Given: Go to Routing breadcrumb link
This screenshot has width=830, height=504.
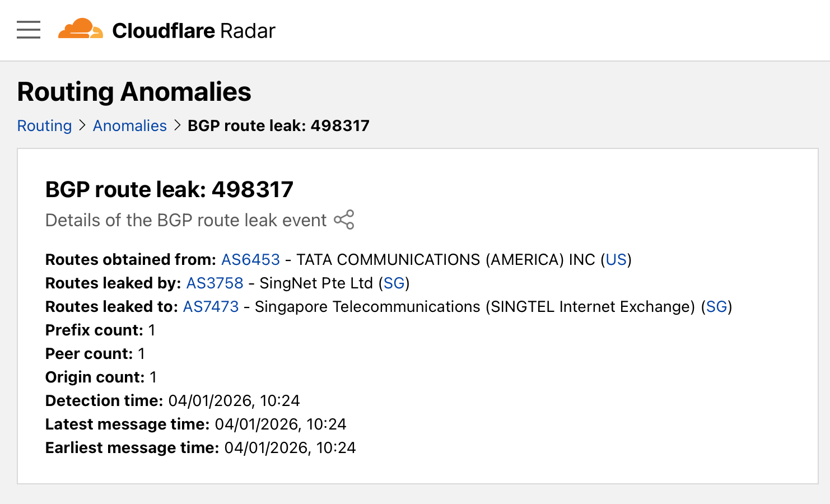Looking at the screenshot, I should pos(45,125).
